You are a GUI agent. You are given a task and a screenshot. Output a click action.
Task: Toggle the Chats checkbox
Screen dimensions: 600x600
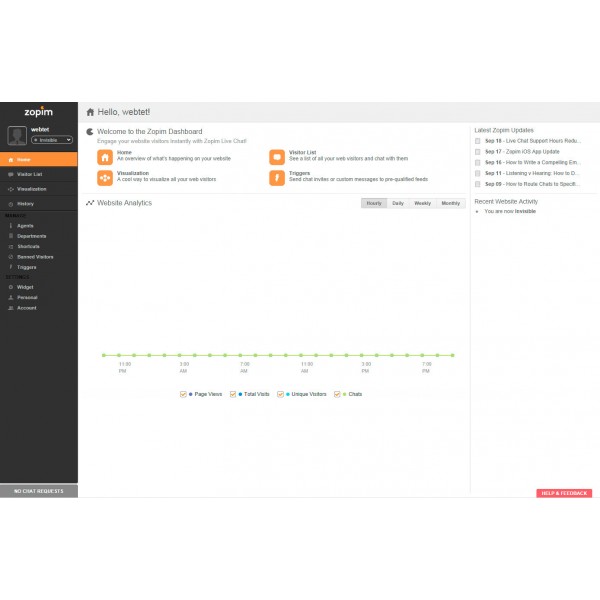pos(337,394)
